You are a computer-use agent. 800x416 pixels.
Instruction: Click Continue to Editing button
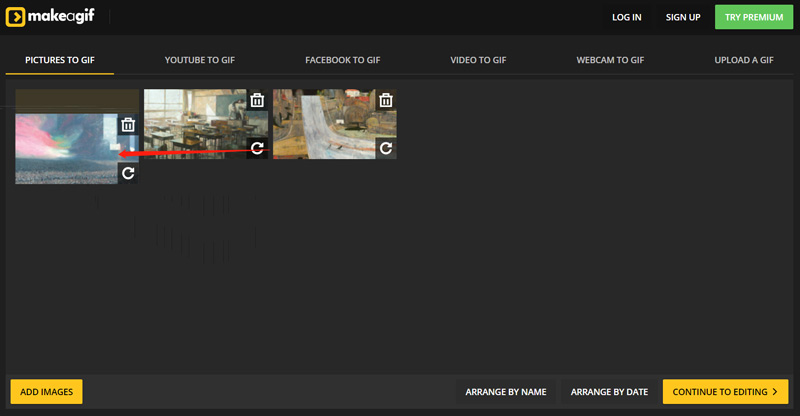[725, 392]
